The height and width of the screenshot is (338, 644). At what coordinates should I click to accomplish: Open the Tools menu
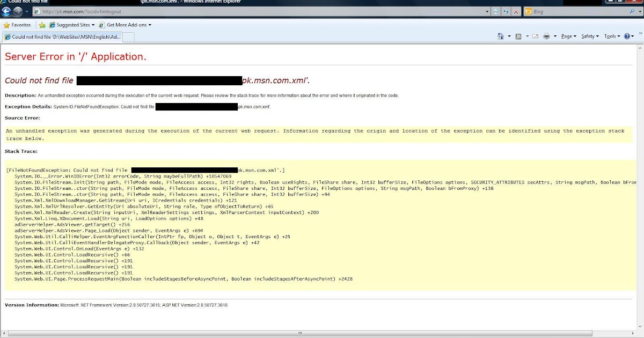[x=612, y=36]
